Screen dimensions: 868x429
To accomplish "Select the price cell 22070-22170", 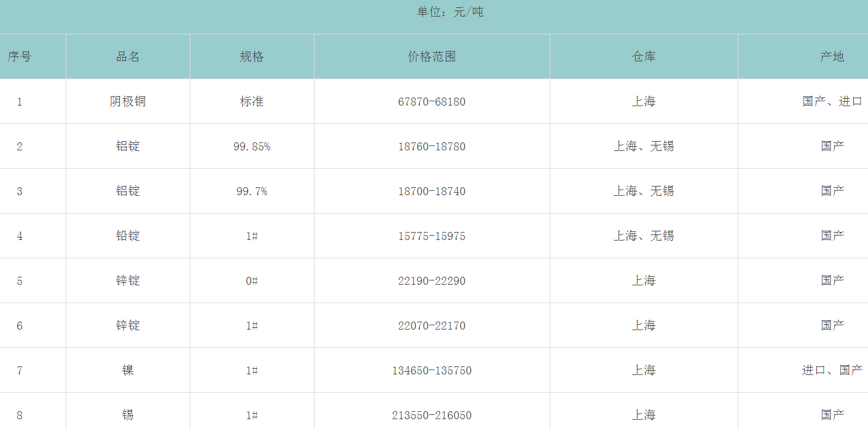I will [432, 326].
